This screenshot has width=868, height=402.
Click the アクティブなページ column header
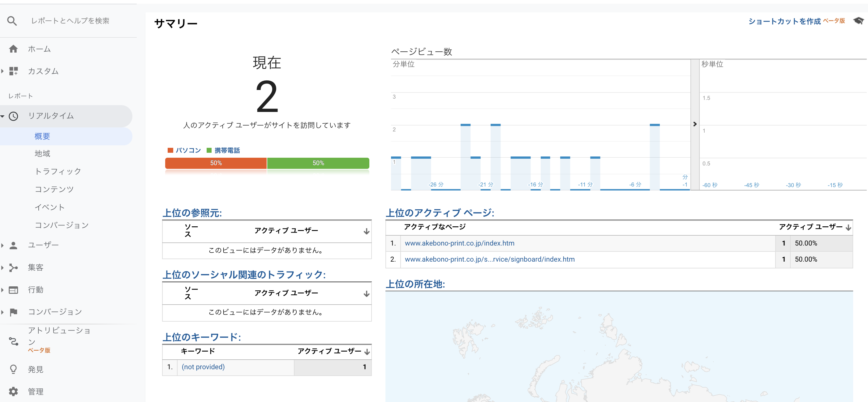[x=435, y=227]
